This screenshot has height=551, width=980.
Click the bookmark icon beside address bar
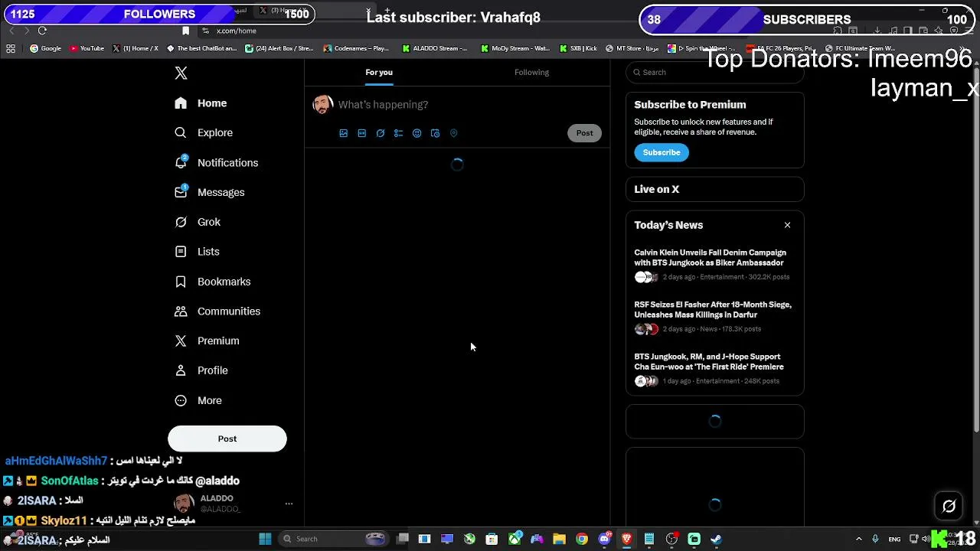pyautogui.click(x=185, y=31)
